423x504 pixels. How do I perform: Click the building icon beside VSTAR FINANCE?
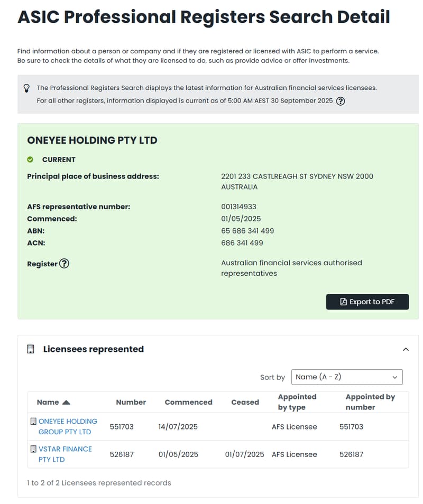click(x=33, y=449)
